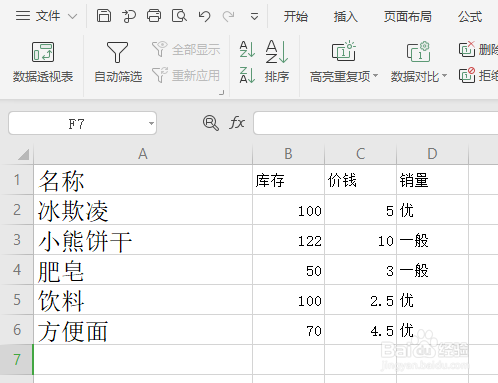Insert a 数据透视表 pivot table
Viewport: 498px width, 383px height.
(x=43, y=62)
